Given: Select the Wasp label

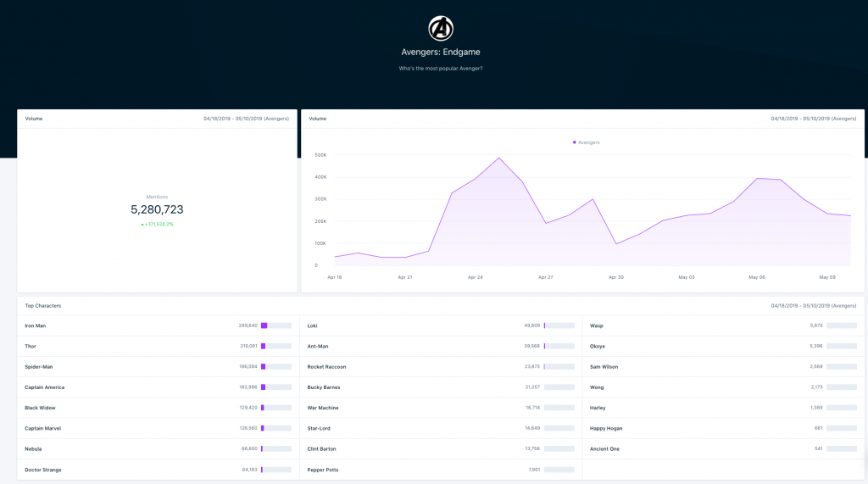Looking at the screenshot, I should [596, 325].
